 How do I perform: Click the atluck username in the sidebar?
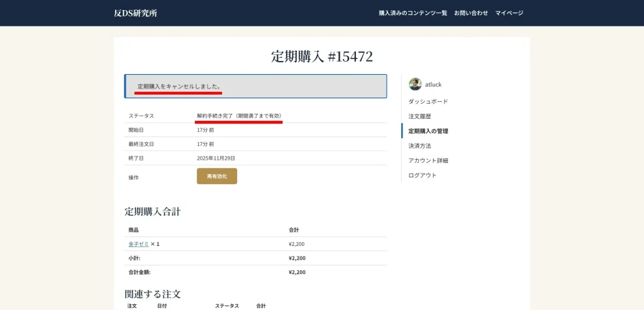click(x=433, y=85)
